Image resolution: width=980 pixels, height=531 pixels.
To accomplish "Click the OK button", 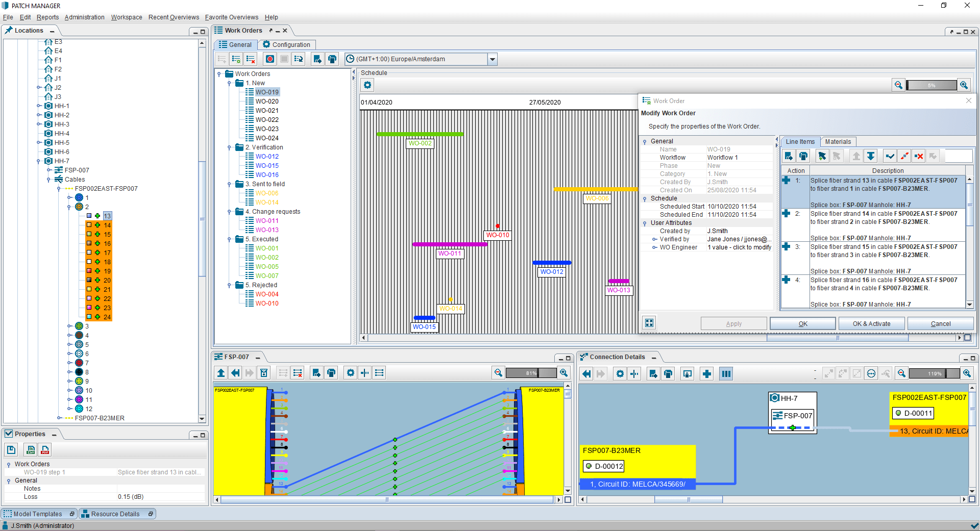I will click(802, 324).
